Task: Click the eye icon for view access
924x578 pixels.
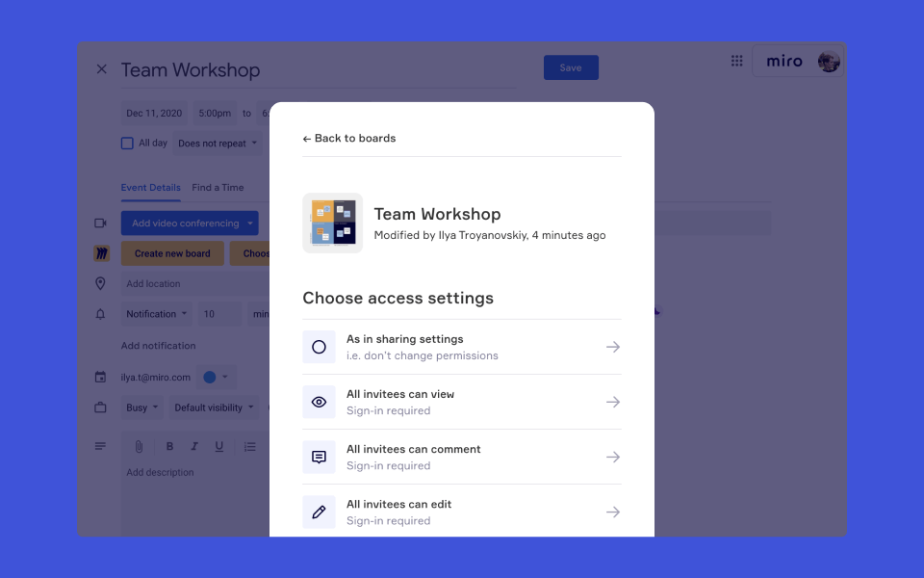Action: click(319, 402)
